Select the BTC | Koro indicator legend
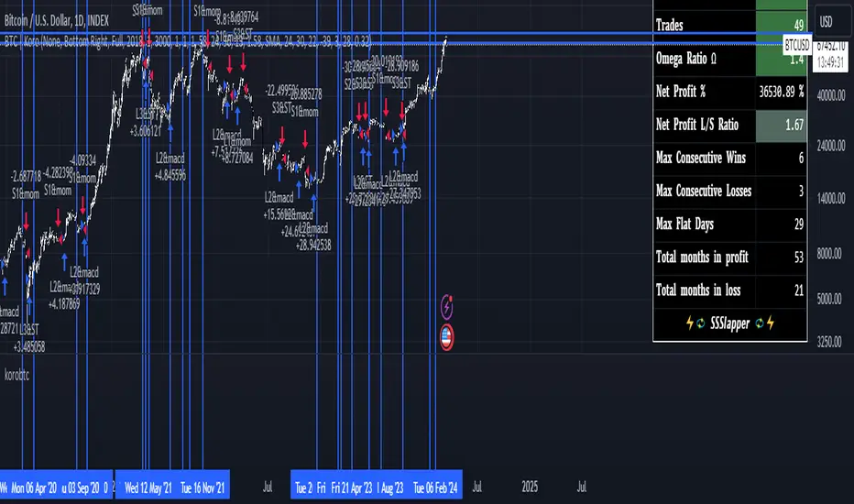Viewport: 854px width, 504px height. point(187,41)
